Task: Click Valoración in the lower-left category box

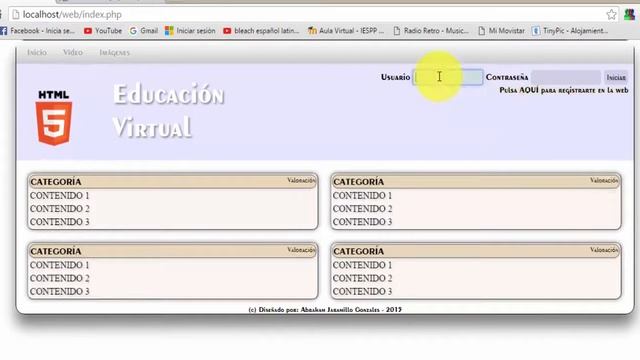Action: click(x=301, y=250)
